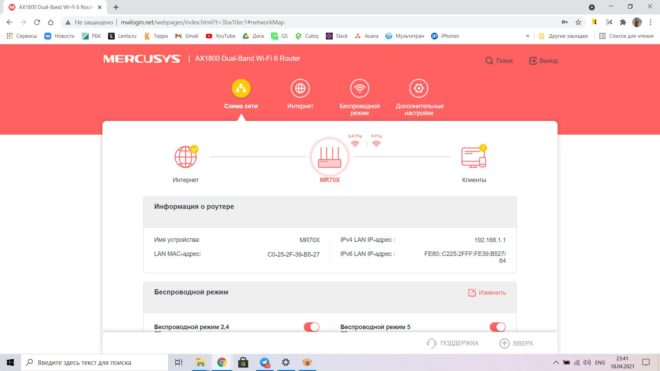Open the Дополнительные настройки tab
This screenshot has width=660, height=371.
tap(419, 97)
